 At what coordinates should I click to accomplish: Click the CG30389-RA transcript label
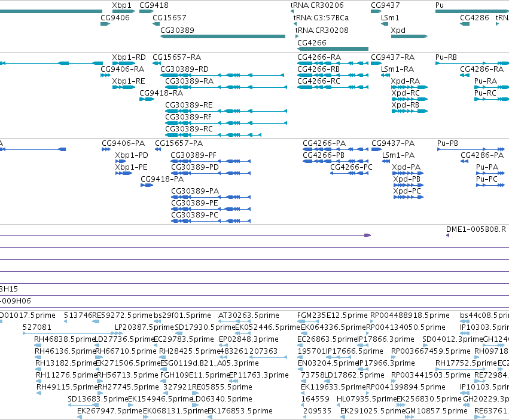[x=189, y=81]
